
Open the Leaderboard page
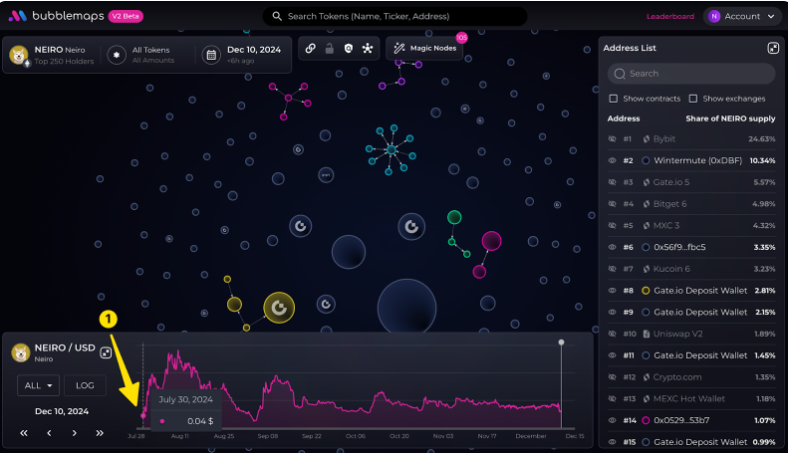[x=670, y=16]
